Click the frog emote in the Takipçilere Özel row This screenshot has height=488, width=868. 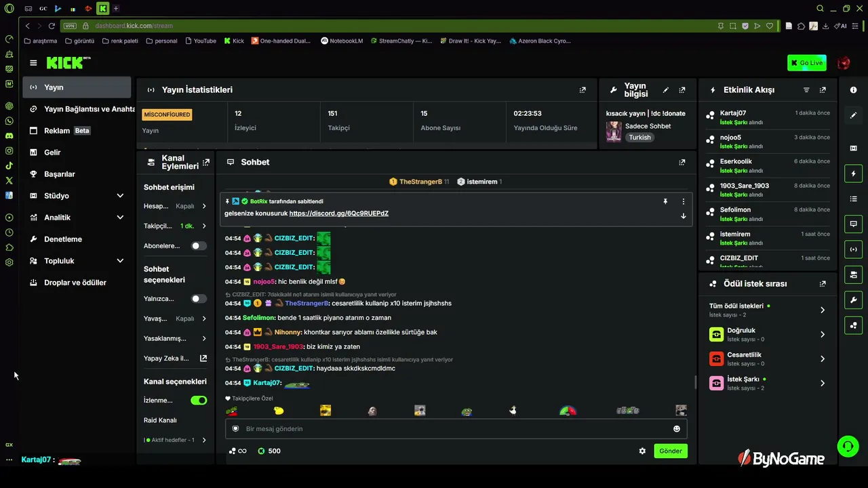467,411
